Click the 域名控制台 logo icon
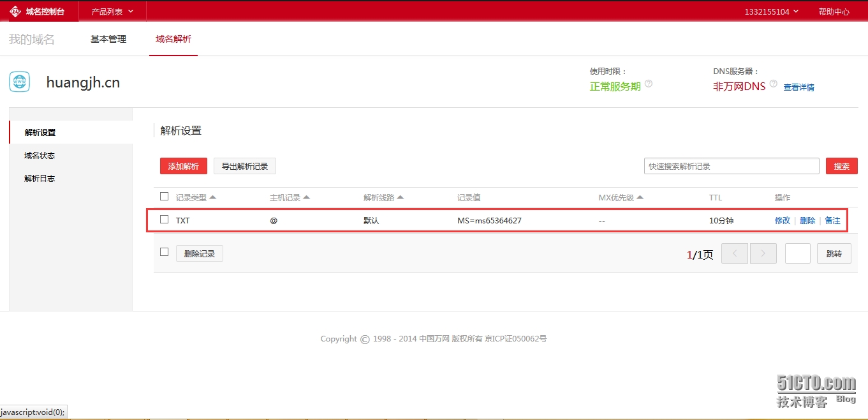 pos(15,11)
